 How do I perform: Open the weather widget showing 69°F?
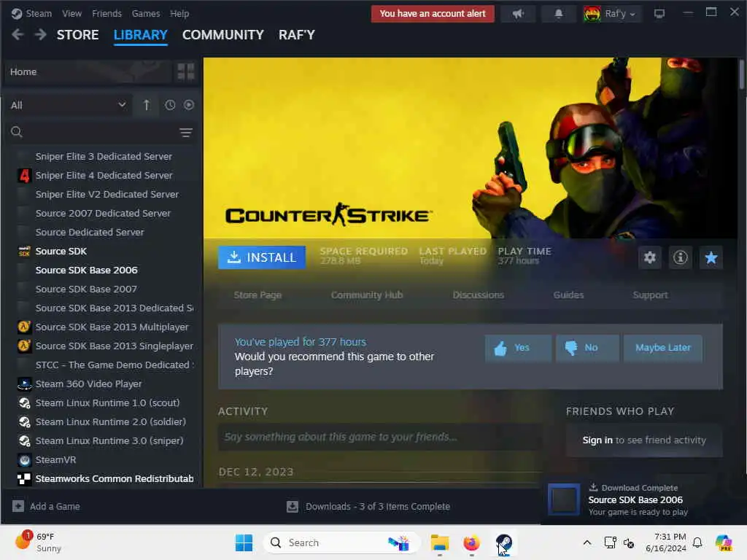[38, 542]
